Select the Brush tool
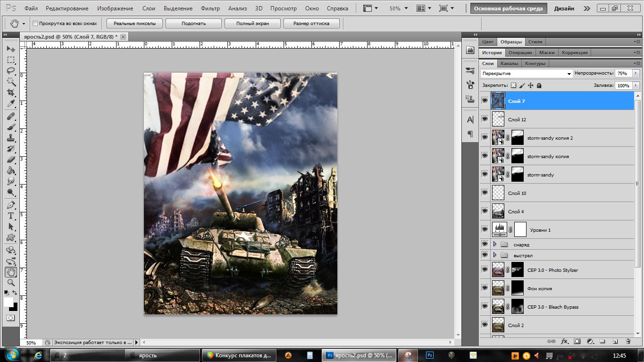 click(x=11, y=127)
